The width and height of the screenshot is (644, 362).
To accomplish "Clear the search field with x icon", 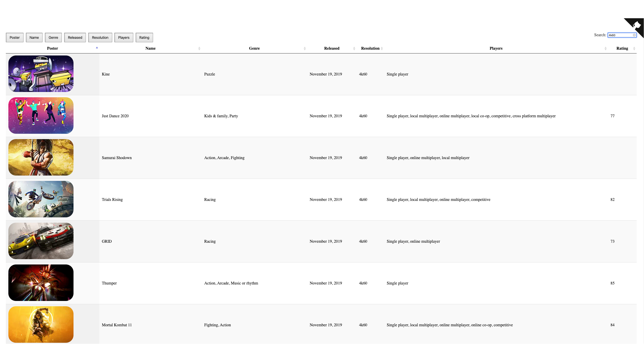I will coord(634,35).
